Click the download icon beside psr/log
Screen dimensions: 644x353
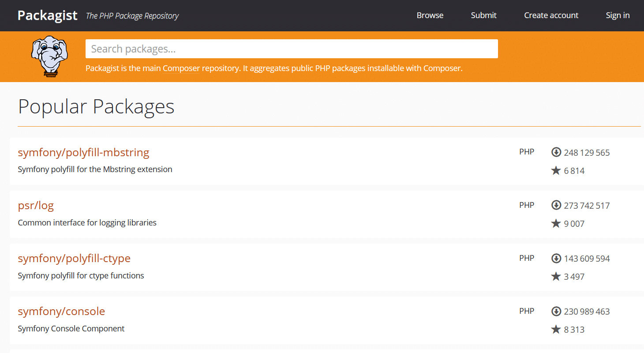(x=556, y=205)
